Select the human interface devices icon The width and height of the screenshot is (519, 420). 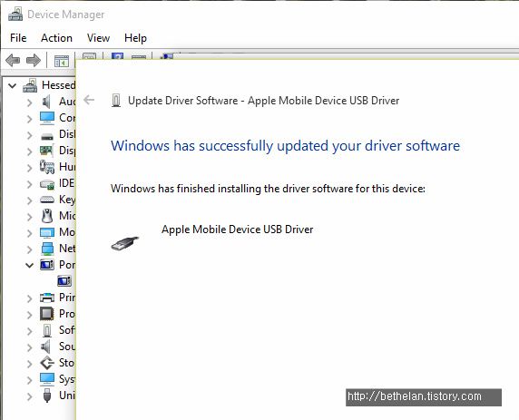[x=47, y=167]
